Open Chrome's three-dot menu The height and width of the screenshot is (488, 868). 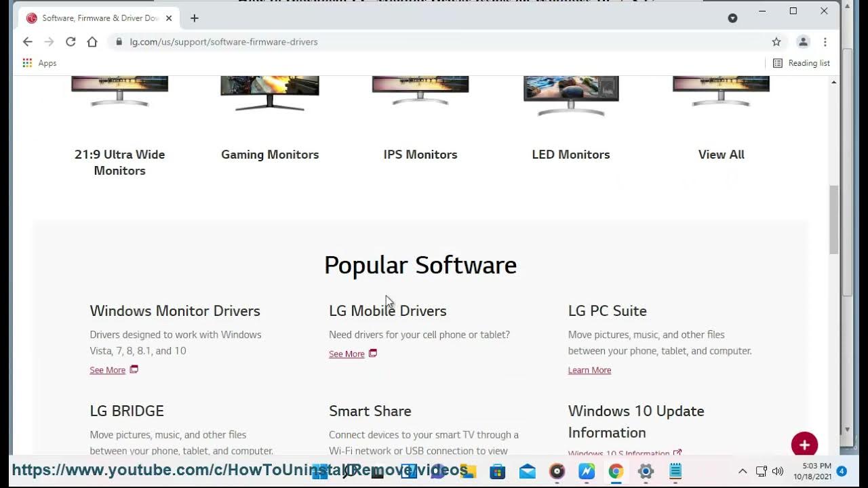825,42
